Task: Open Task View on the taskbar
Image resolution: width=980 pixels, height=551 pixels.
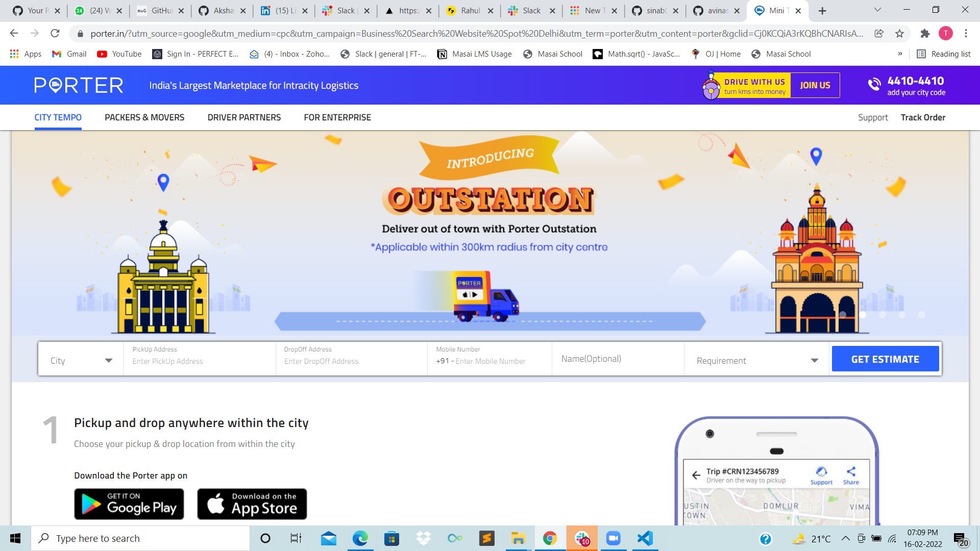Action: coord(296,538)
